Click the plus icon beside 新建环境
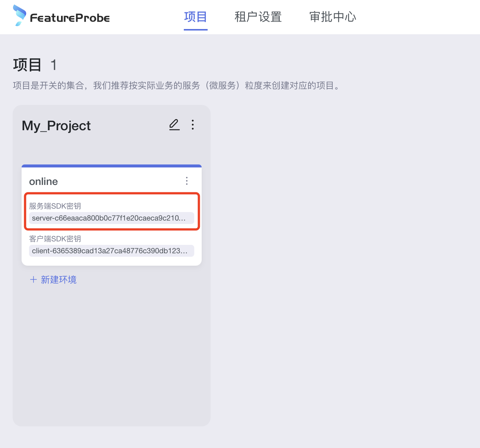480x448 pixels. tap(33, 280)
